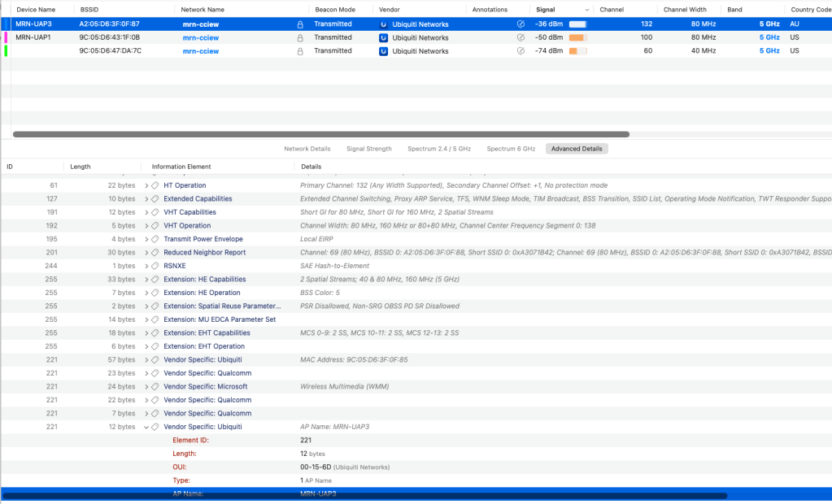The width and height of the screenshot is (832, 504).
Task: Open the Signal Strength tab
Action: (368, 149)
